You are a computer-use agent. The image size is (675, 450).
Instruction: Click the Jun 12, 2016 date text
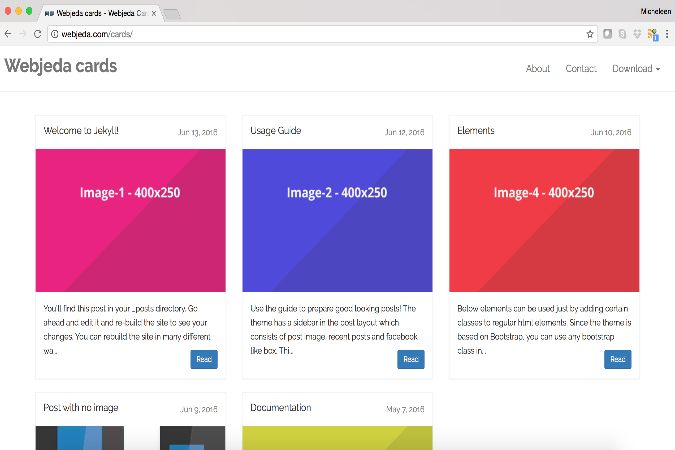click(x=405, y=132)
